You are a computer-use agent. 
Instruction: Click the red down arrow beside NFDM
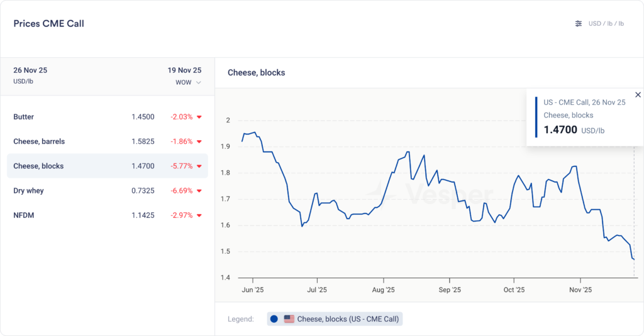tap(199, 215)
